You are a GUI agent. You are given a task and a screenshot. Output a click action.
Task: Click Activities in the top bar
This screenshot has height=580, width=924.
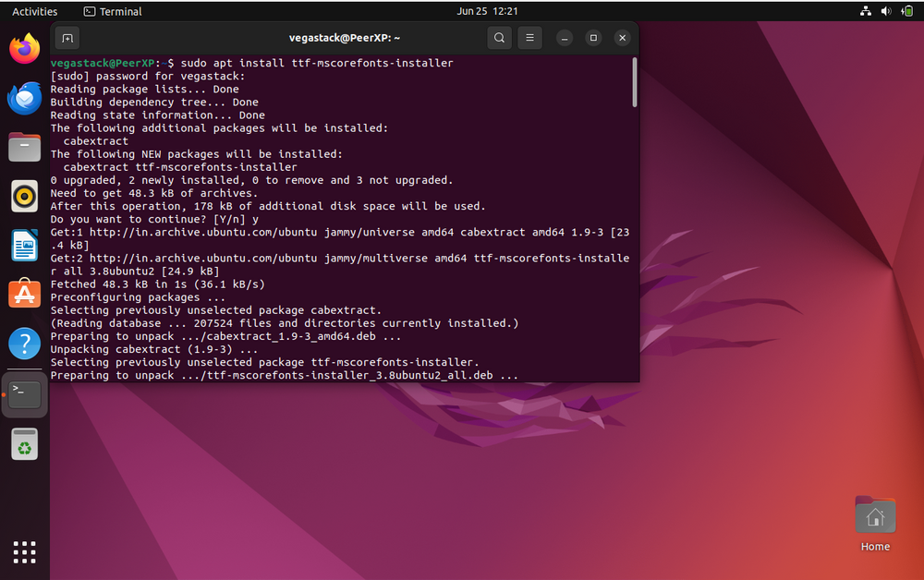(34, 11)
